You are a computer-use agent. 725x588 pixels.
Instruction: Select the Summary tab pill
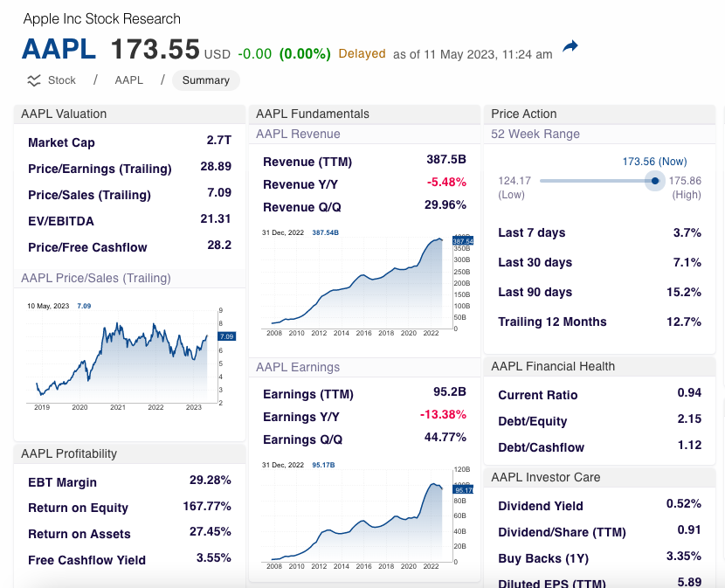(206, 80)
